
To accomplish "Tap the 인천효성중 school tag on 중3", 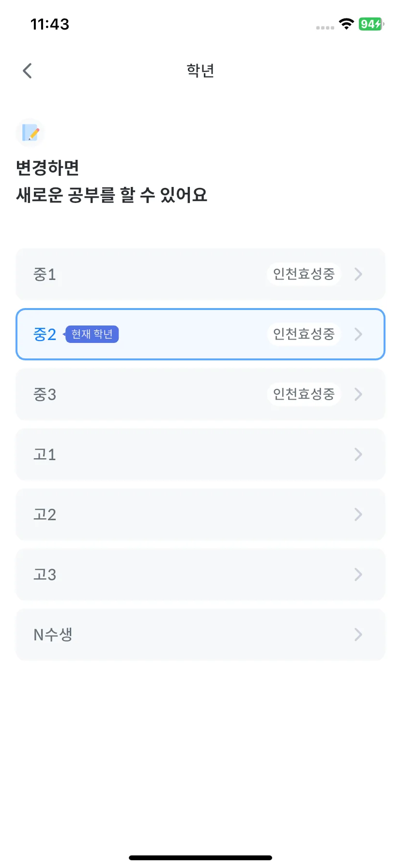I will [x=304, y=394].
